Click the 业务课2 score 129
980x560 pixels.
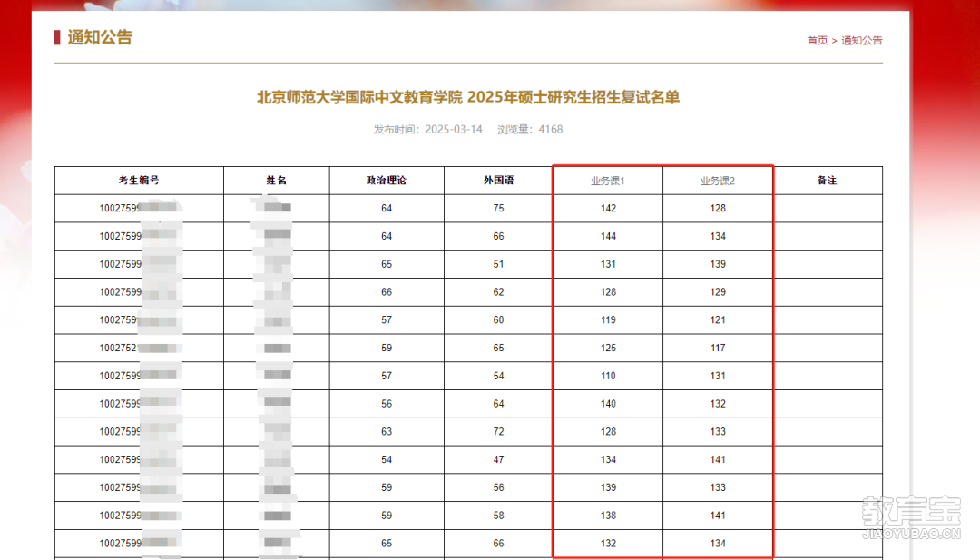tap(718, 292)
